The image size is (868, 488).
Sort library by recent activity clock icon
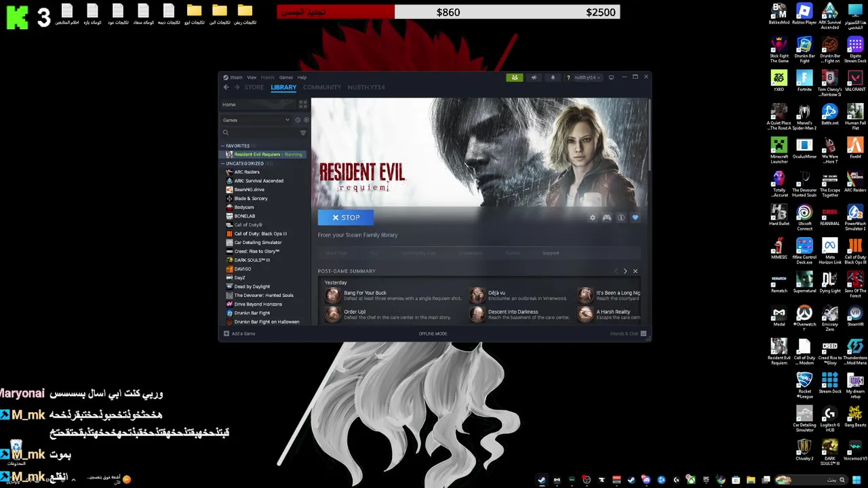click(298, 120)
